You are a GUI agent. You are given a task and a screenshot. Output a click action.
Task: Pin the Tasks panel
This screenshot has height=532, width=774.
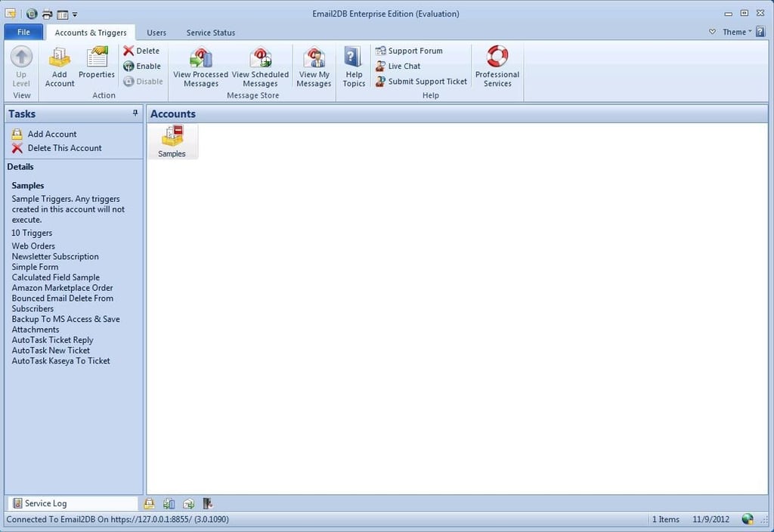135,113
